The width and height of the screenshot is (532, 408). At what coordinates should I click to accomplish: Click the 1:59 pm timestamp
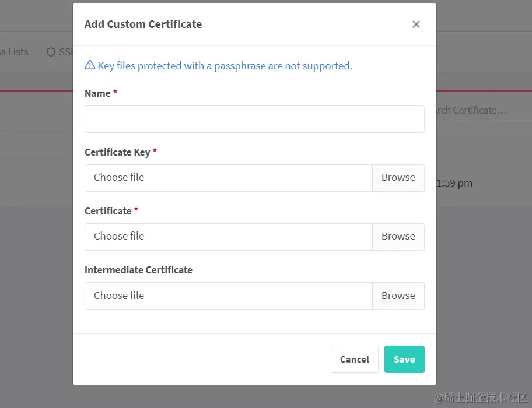click(455, 183)
